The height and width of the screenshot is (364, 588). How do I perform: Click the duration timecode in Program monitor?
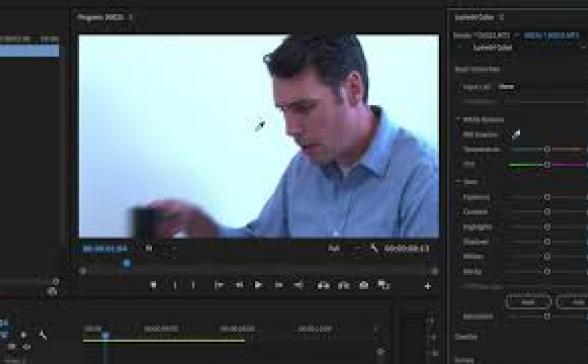pyautogui.click(x=407, y=249)
